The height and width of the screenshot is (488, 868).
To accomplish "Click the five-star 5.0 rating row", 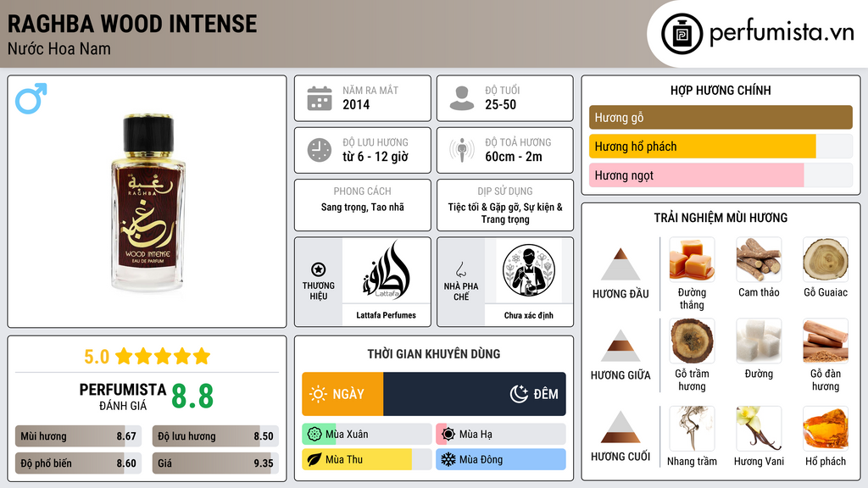I will pyautogui.click(x=147, y=357).
